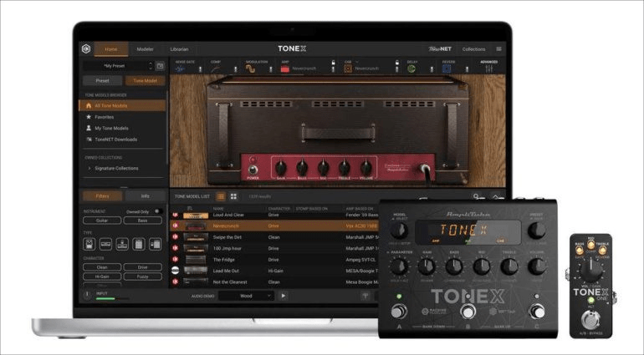The width and height of the screenshot is (644, 355).
Task: Open the Compressor effect block
Action: 216,68
